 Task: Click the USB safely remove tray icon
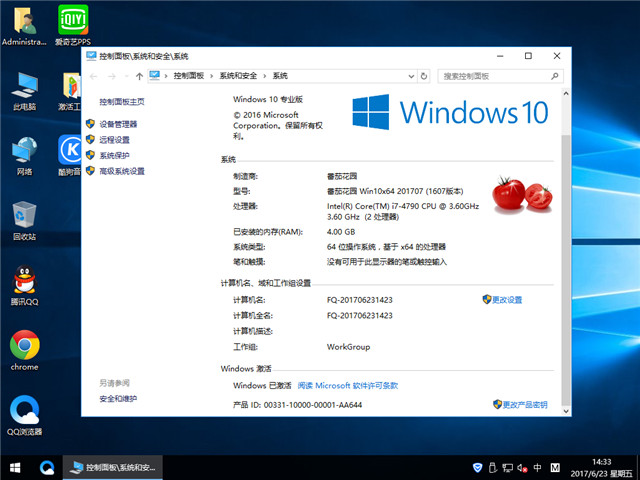click(492, 468)
